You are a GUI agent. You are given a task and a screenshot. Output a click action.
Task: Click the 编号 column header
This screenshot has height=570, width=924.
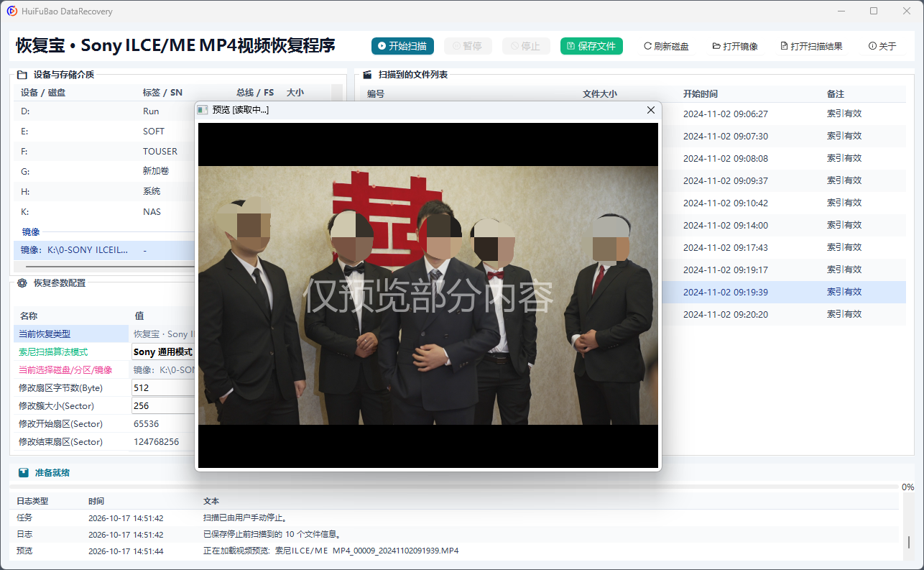click(376, 94)
